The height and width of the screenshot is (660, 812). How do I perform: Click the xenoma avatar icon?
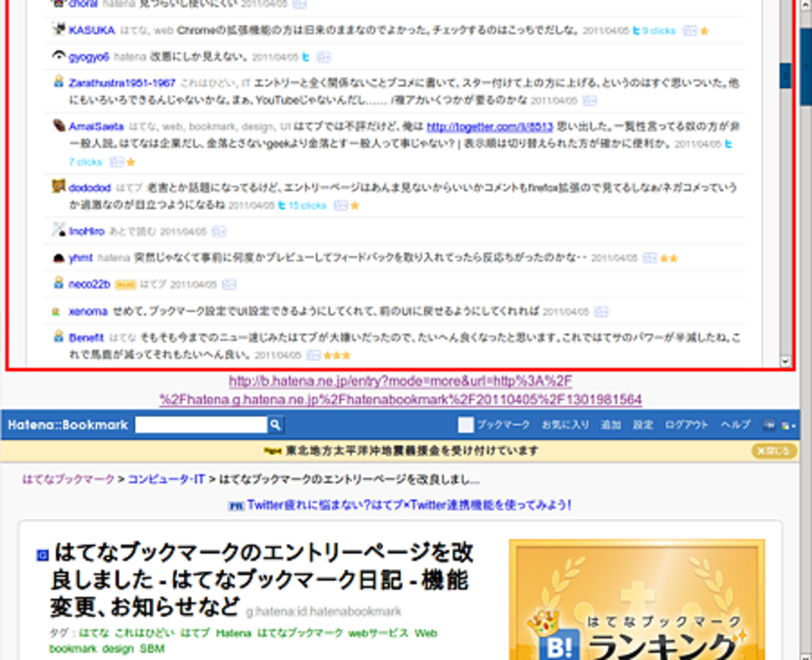pyautogui.click(x=56, y=311)
